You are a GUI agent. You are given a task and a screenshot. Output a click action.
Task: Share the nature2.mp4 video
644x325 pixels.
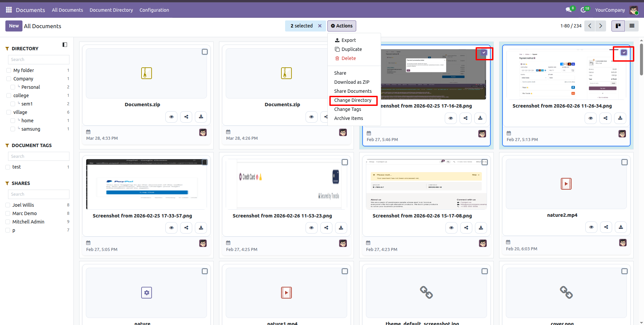coord(606,227)
